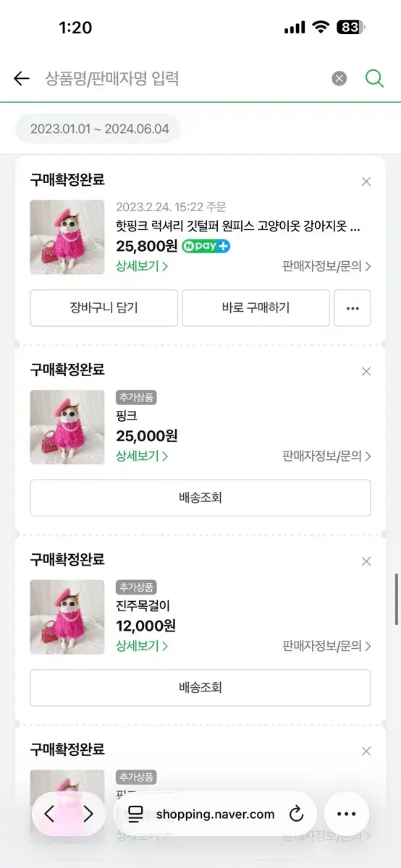Clear the search field with the X icon
401x868 pixels.
click(x=339, y=78)
